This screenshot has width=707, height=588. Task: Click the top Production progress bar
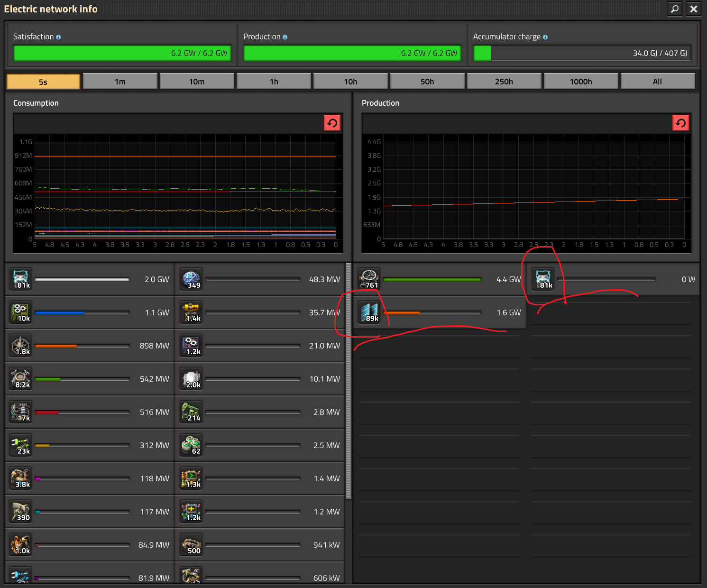pyautogui.click(x=352, y=53)
